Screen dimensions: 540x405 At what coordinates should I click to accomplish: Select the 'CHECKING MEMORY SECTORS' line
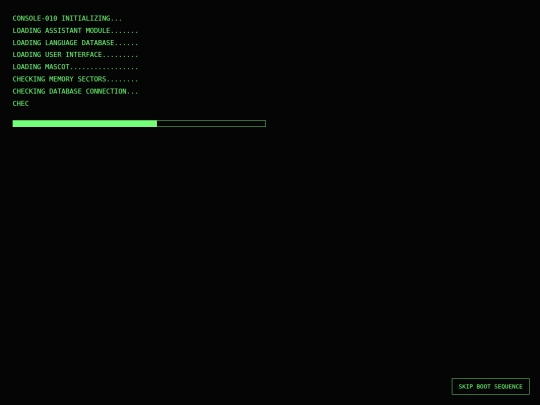(x=75, y=79)
